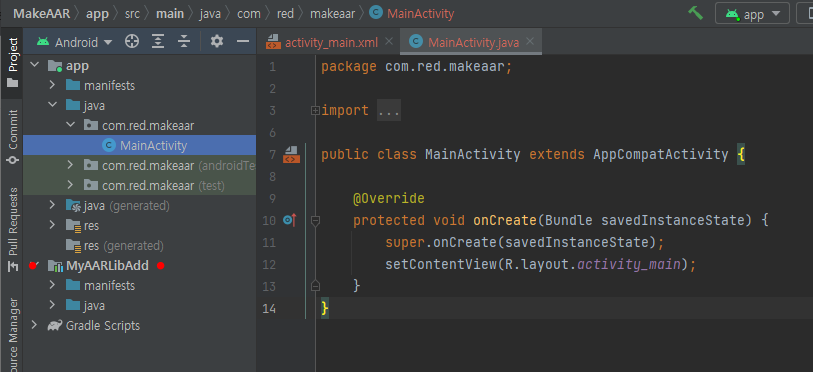
Task: Click java in the breadcrumb path
Action: coord(211,13)
